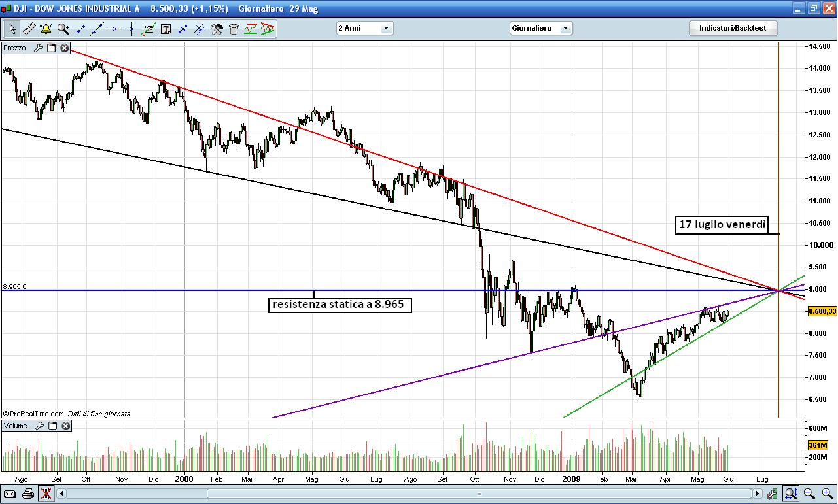
Task: Click the scrollbar left arrow
Action: 62,494
